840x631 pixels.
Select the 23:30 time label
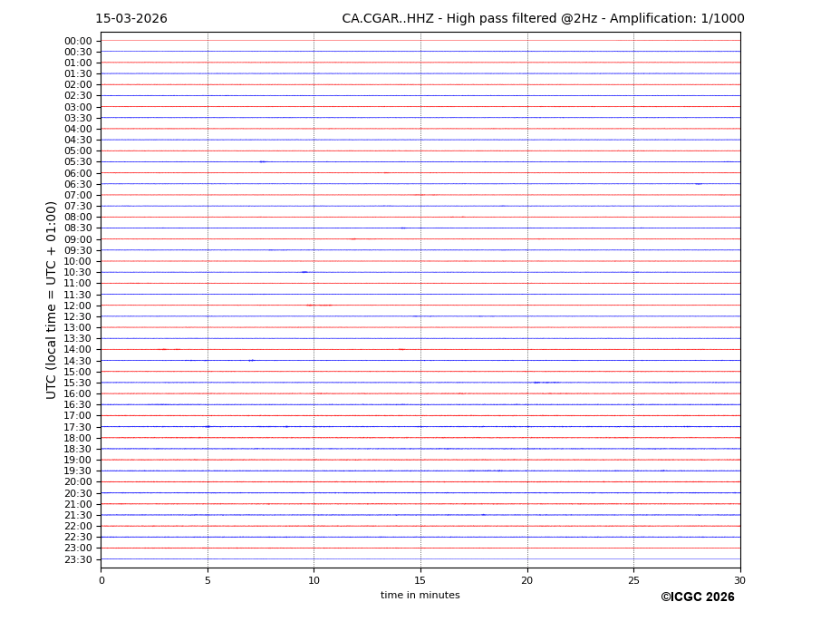[x=78, y=559]
